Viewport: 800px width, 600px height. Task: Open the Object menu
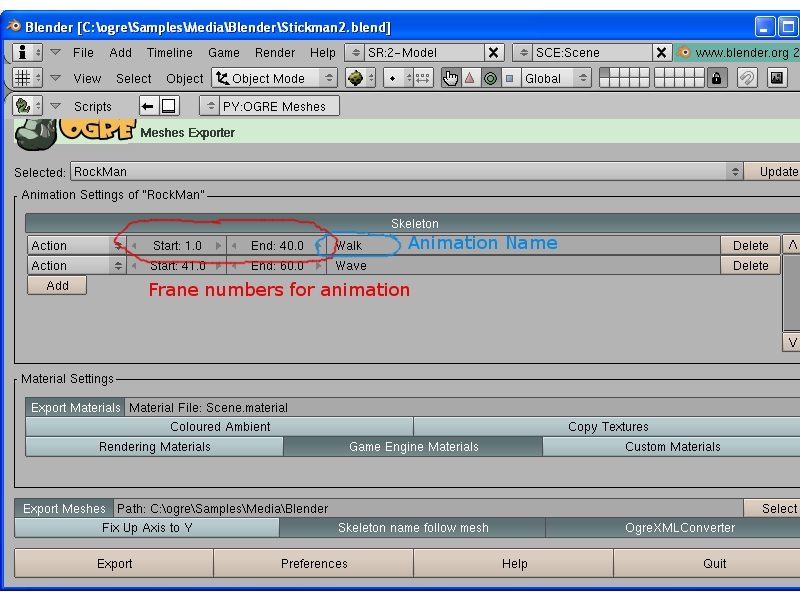pyautogui.click(x=184, y=79)
